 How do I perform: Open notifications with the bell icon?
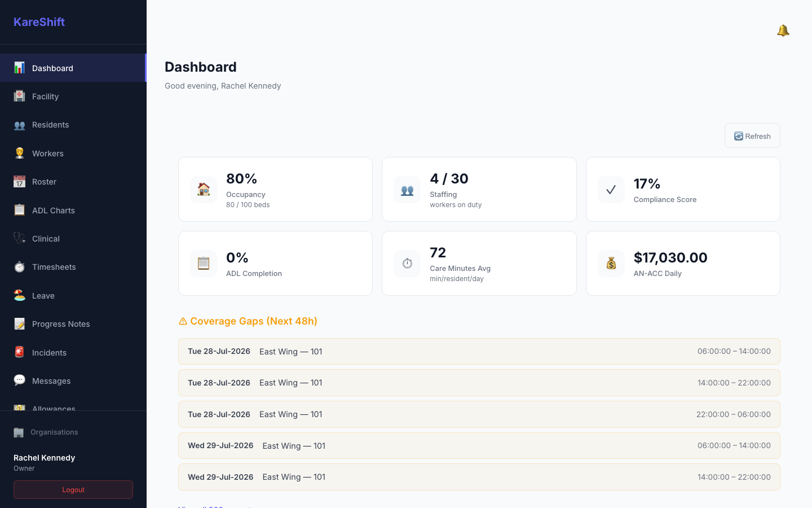(x=783, y=30)
